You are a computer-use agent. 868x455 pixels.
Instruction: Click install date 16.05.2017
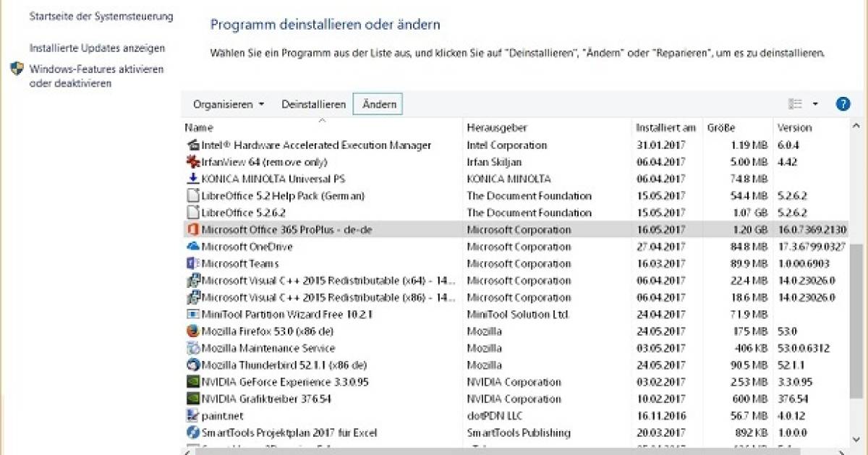point(660,229)
